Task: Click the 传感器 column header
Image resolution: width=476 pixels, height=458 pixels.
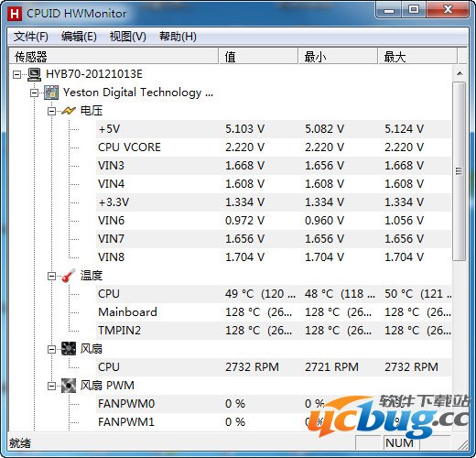Action: (x=114, y=56)
